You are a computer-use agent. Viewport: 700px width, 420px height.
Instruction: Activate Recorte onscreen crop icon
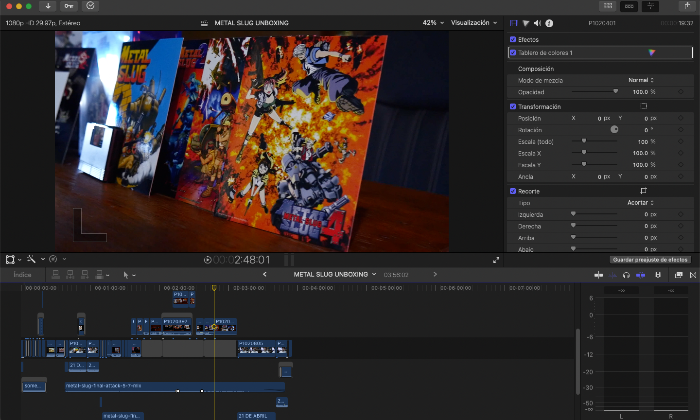click(643, 191)
